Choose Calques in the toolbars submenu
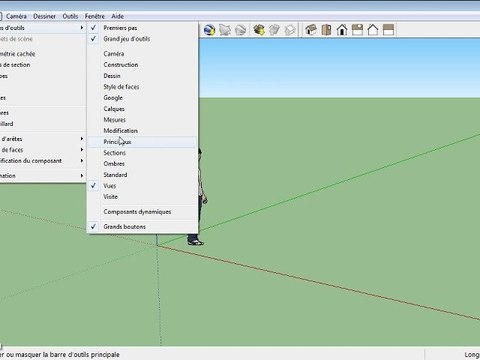Image resolution: width=480 pixels, height=360 pixels. (142, 109)
